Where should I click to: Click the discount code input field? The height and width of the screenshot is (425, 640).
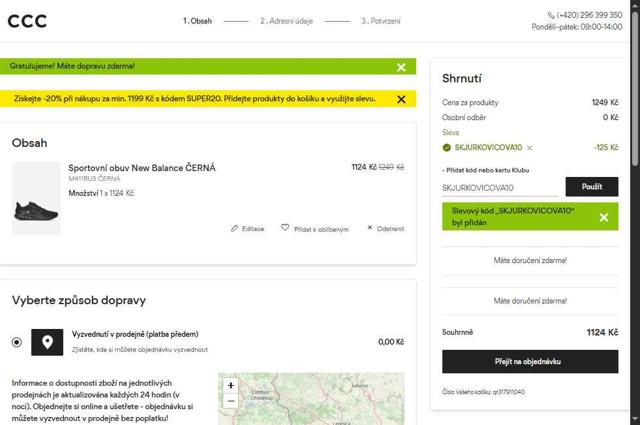click(500, 188)
